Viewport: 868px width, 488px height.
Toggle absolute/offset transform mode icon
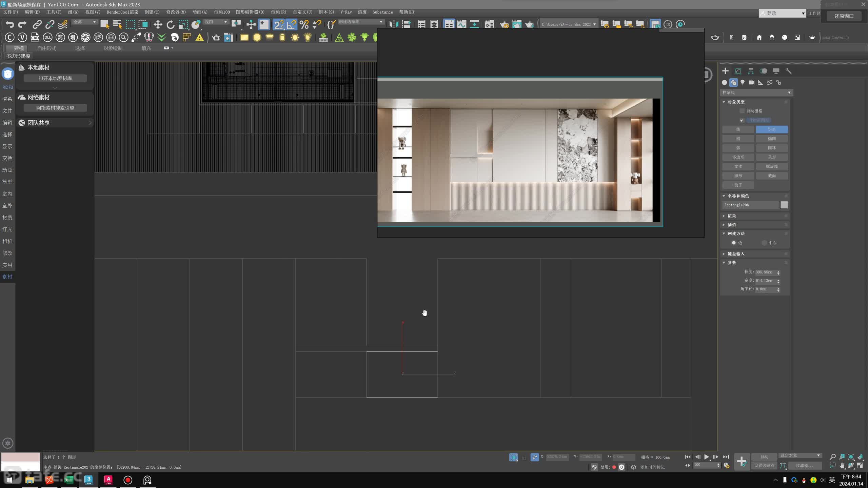pos(534,457)
